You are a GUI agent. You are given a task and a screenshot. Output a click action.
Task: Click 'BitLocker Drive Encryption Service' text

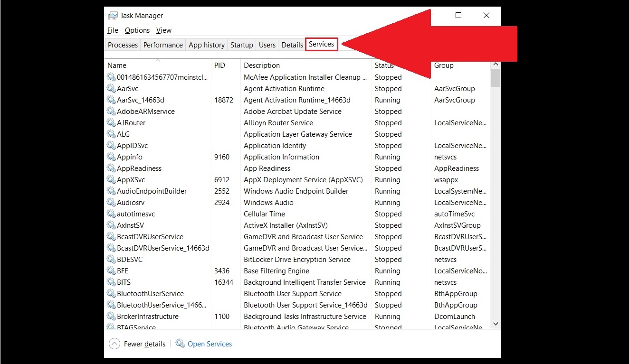click(x=297, y=259)
